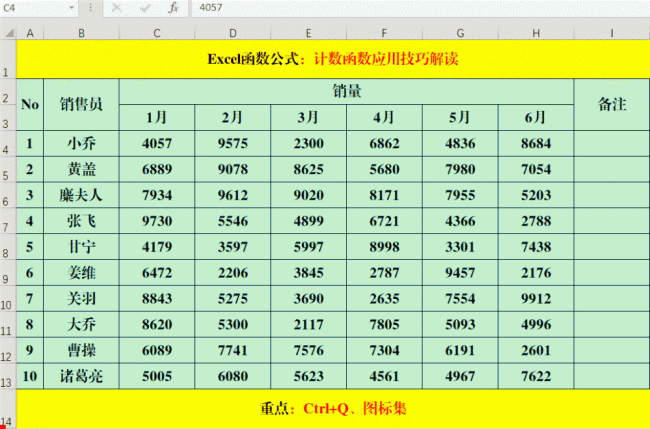The image size is (650, 429).
Task: Select cell containing 2117
Action: (308, 325)
